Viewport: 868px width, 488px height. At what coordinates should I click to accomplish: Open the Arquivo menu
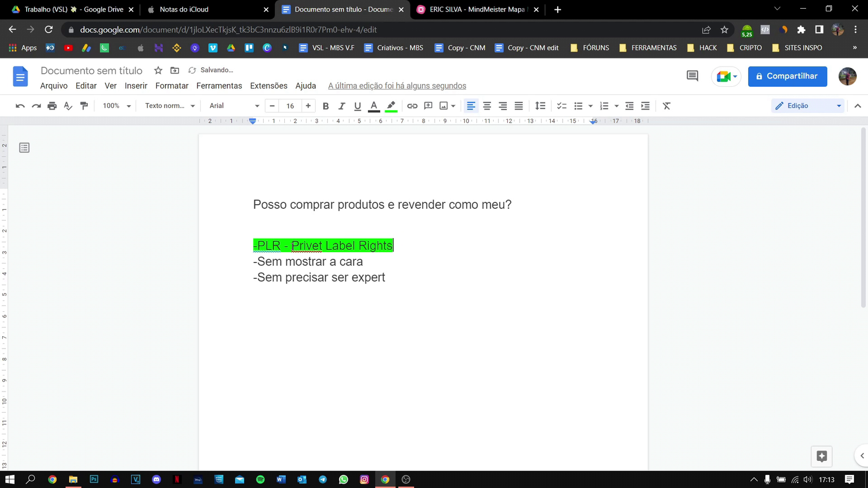click(x=54, y=86)
